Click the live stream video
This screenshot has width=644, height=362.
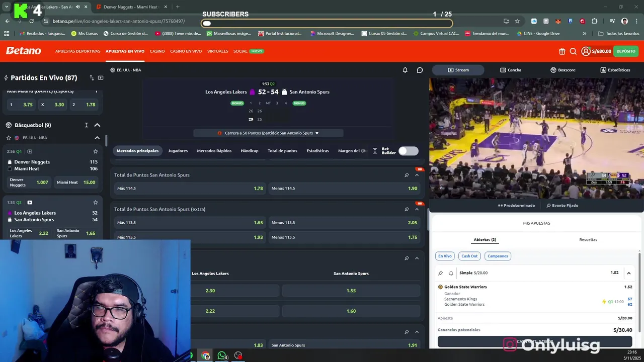[x=536, y=138]
